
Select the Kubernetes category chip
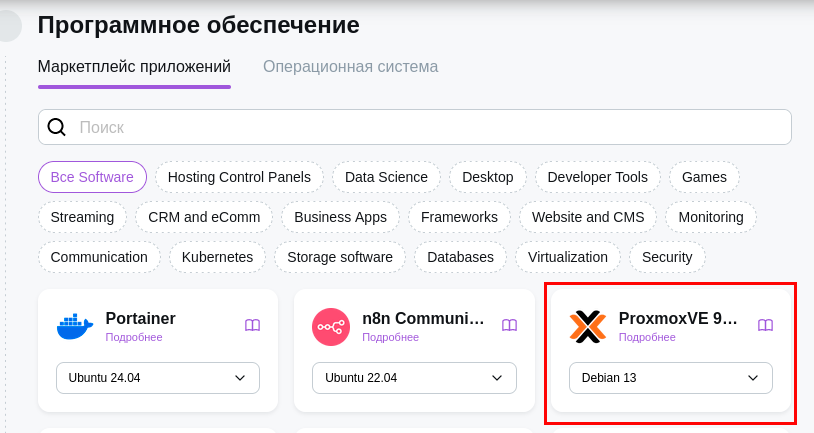(217, 257)
